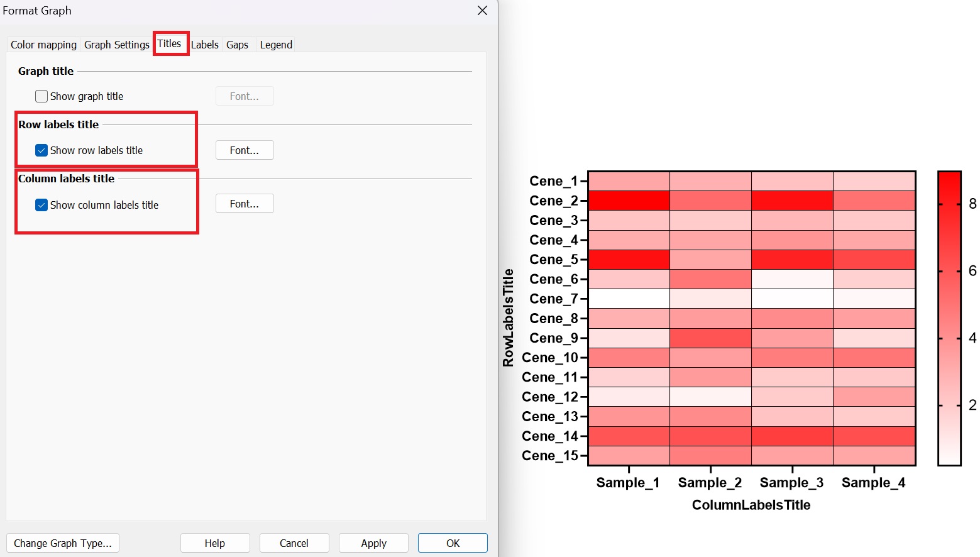Open the Graph Settings tab

116,45
